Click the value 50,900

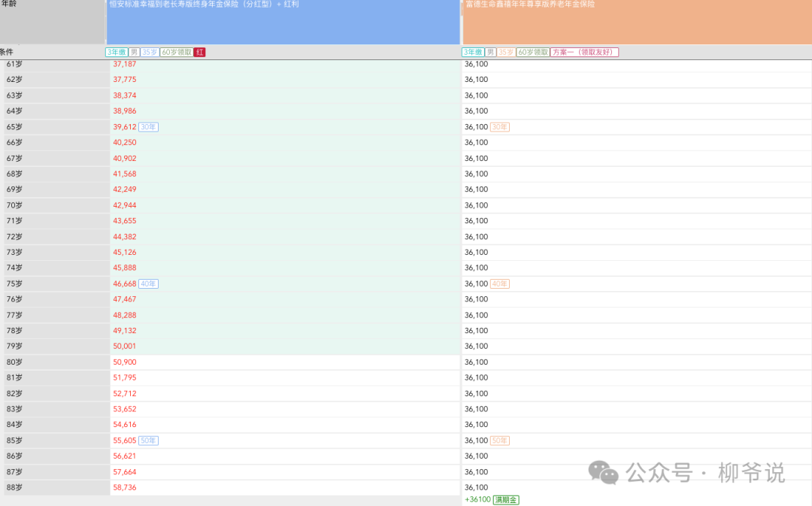point(125,362)
